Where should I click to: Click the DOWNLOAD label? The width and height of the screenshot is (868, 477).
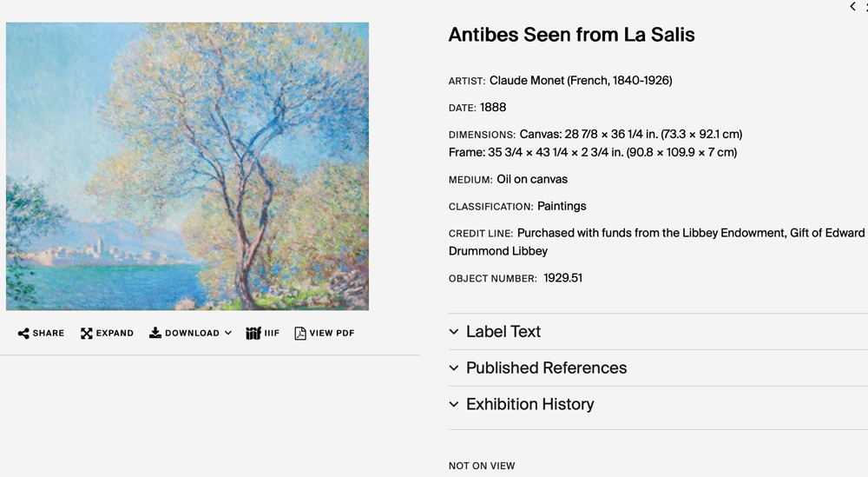192,334
